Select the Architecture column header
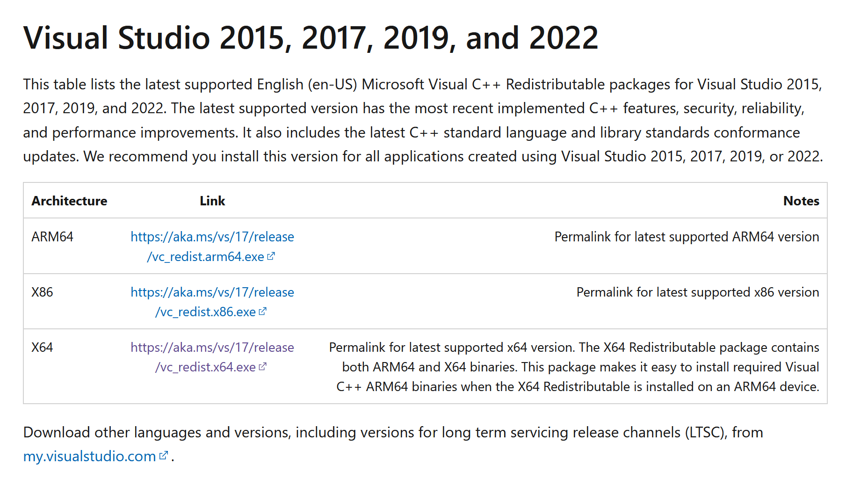Viewport: 868px width, 479px height. tap(69, 201)
